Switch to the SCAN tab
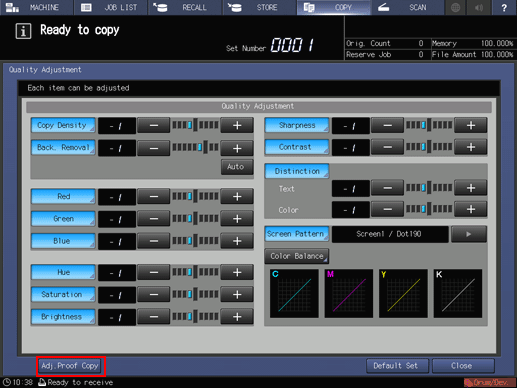This screenshot has width=517, height=388. pos(407,7)
